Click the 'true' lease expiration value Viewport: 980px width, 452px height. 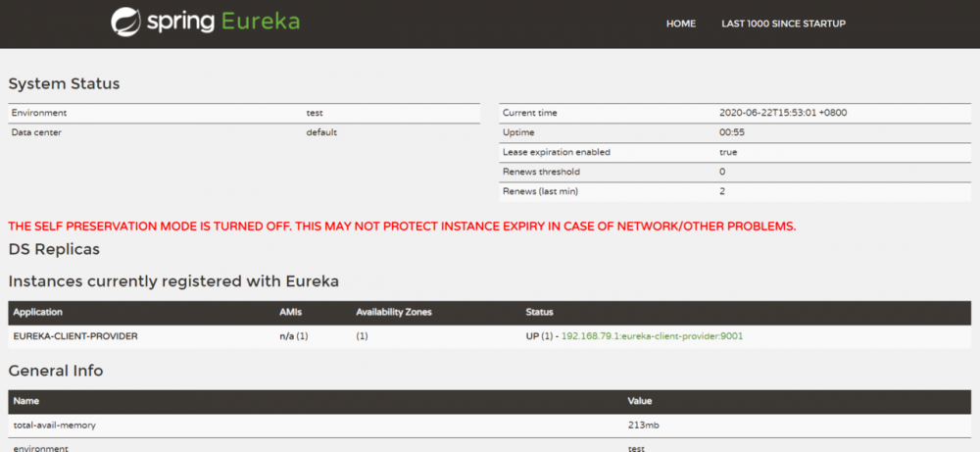(x=728, y=152)
